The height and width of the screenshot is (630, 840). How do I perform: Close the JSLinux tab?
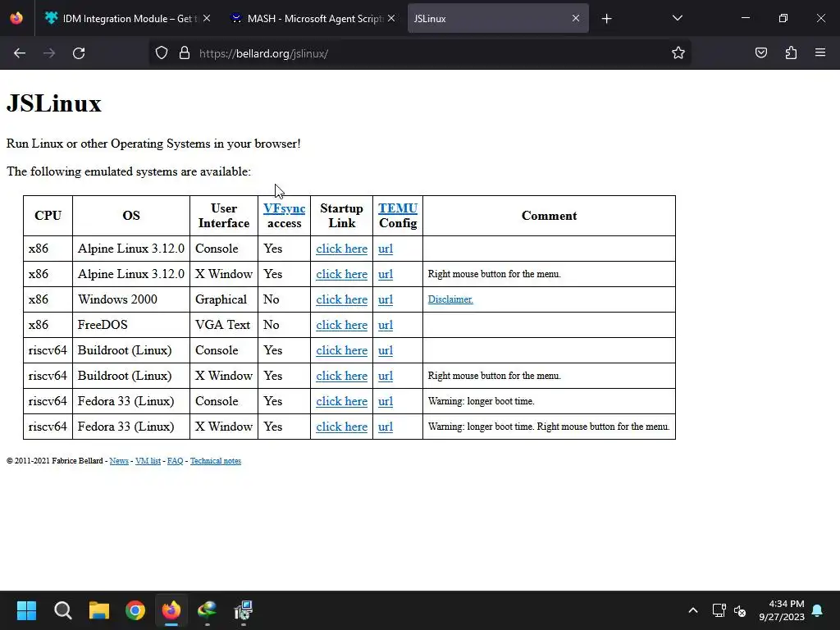[x=575, y=18]
